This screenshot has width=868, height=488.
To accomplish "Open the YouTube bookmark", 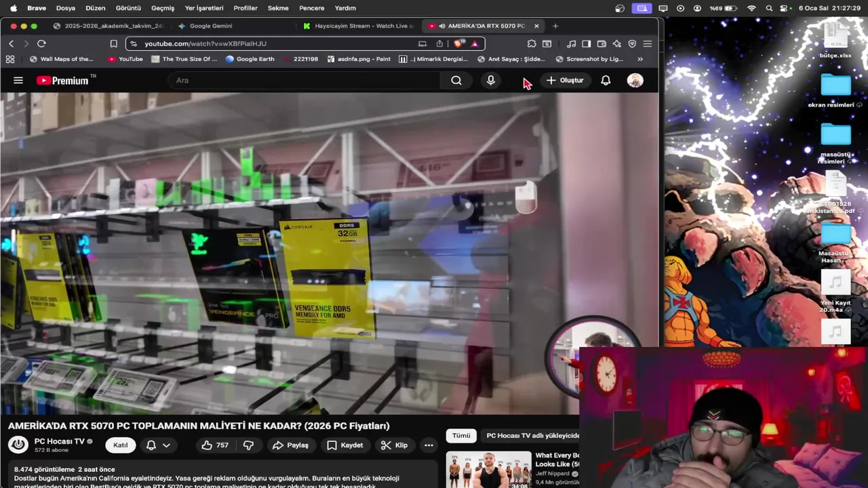I will coord(125,59).
